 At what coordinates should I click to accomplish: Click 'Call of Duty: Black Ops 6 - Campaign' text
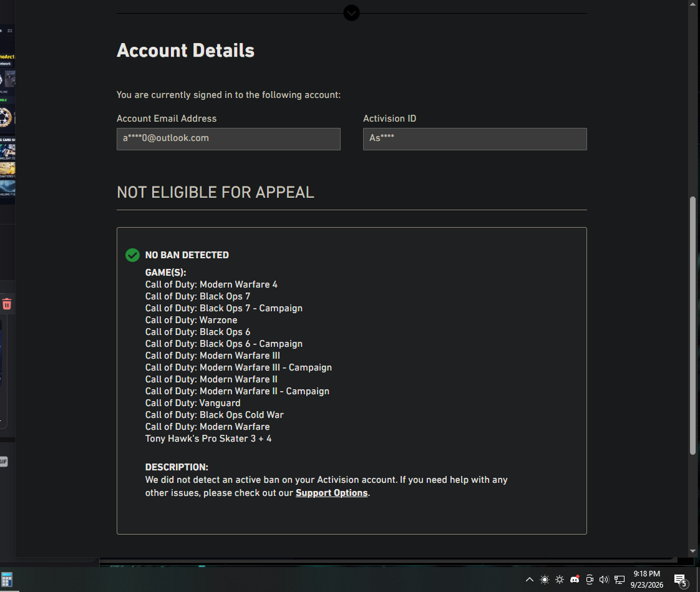click(223, 344)
